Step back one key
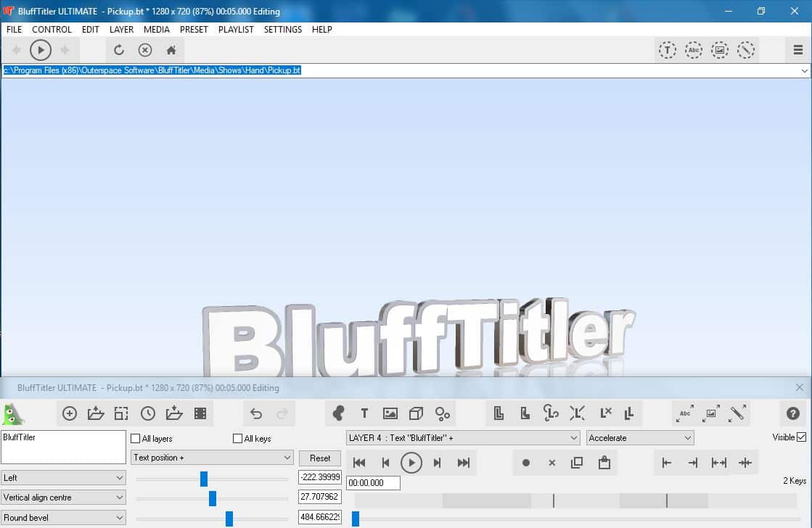Image resolution: width=812 pixels, height=528 pixels. click(385, 463)
